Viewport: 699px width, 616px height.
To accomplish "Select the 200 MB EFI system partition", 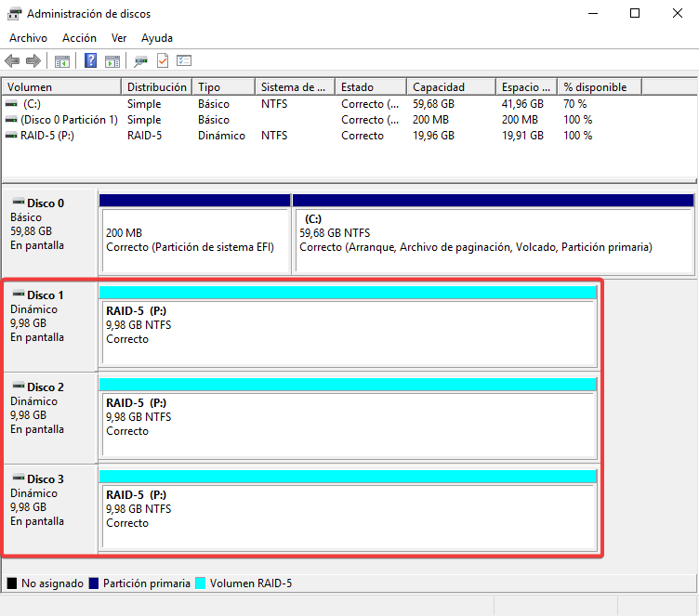I will click(x=195, y=240).
